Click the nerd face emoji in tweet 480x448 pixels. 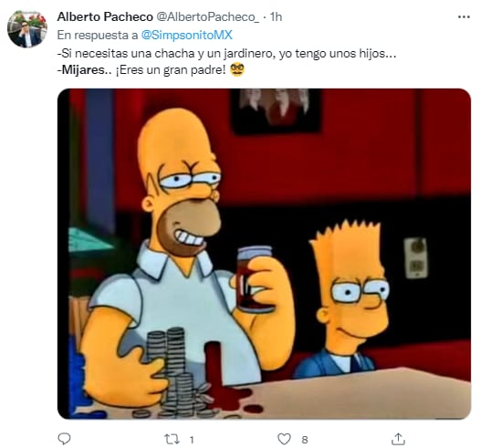pos(237,69)
